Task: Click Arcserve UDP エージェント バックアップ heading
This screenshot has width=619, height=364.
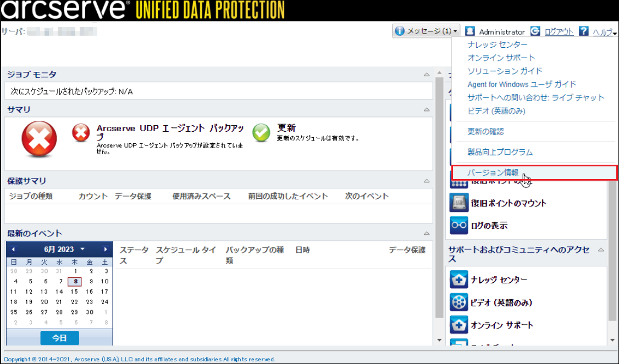Action: click(170, 132)
